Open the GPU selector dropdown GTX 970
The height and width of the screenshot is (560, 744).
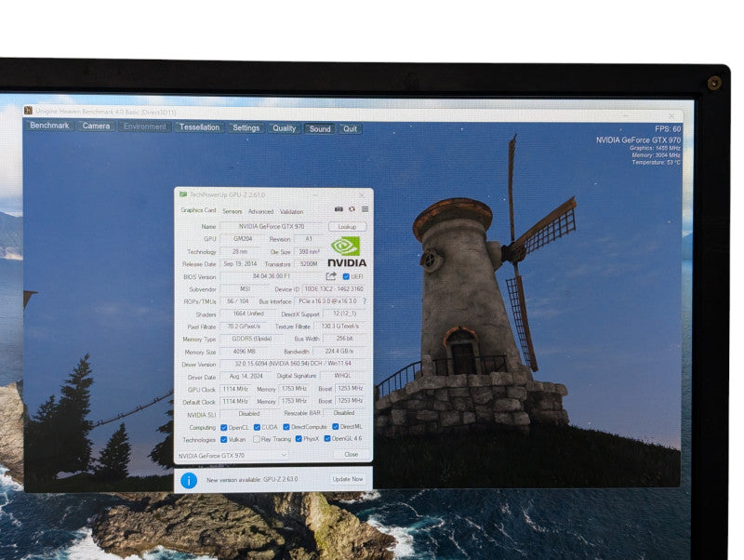pos(232,456)
